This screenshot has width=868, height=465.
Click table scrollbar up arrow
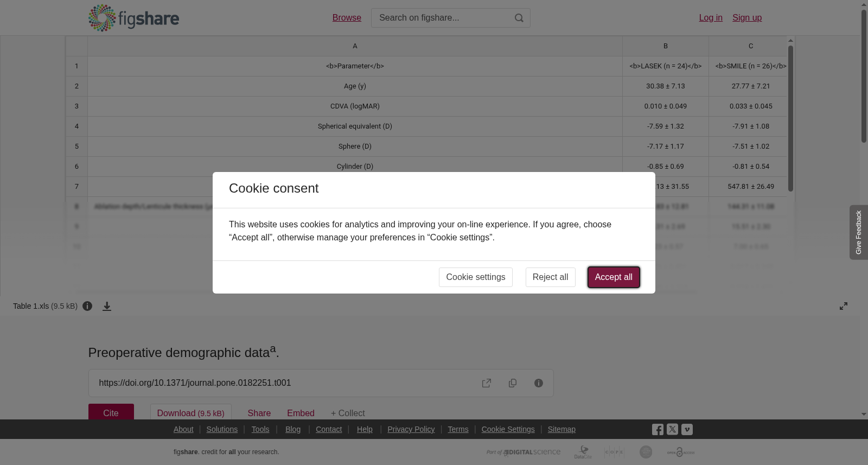[x=790, y=41]
